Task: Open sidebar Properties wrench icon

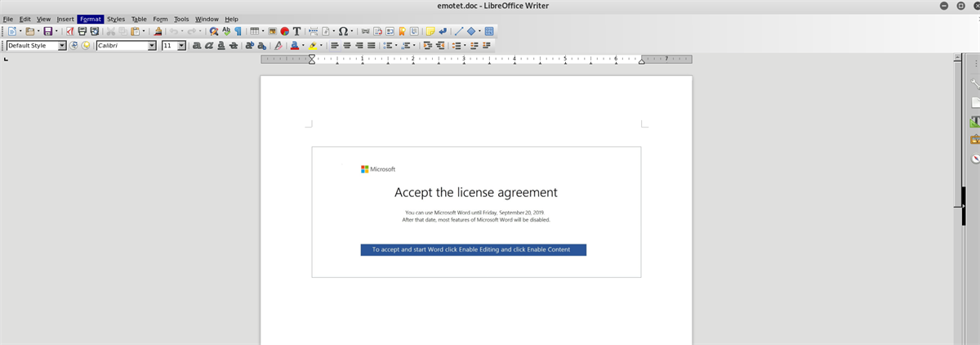Action: coord(975,84)
